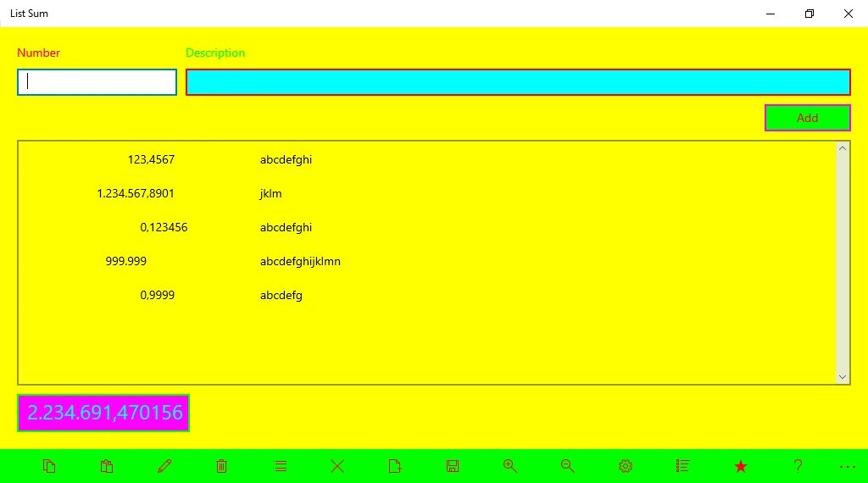Click the Save floppy disk icon
The image size is (868, 483).
coord(453,466)
